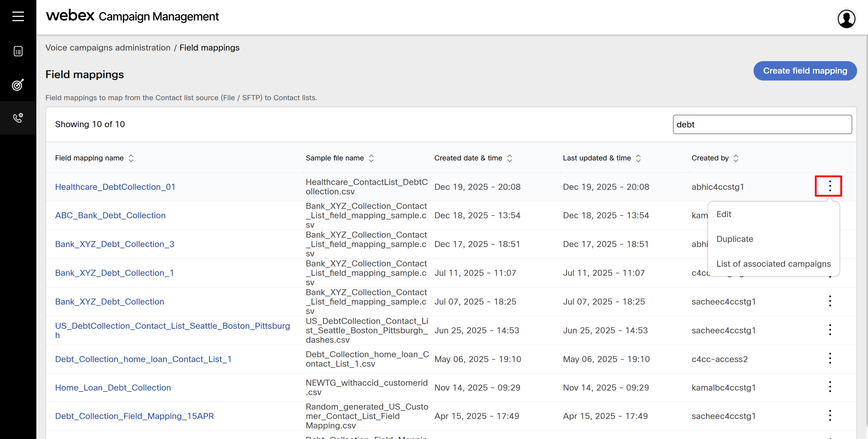Sort by Created date & time column
868x439 pixels.
[509, 158]
